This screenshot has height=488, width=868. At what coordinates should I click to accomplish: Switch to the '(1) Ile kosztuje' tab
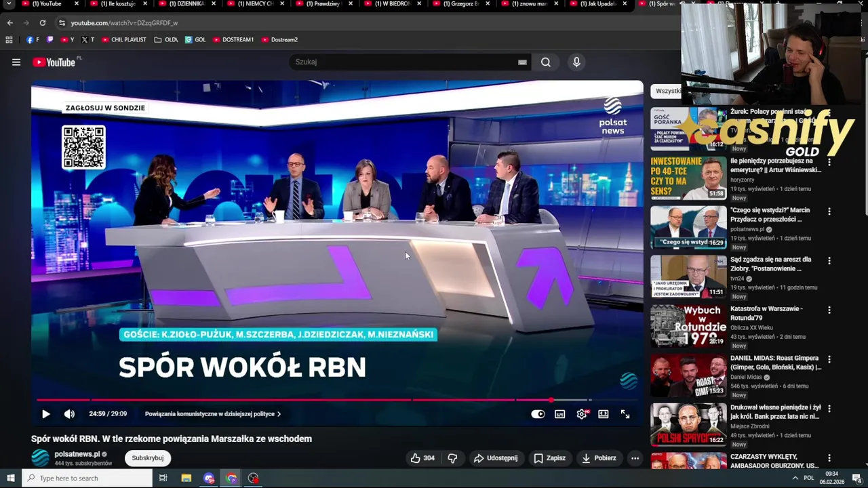(117, 4)
